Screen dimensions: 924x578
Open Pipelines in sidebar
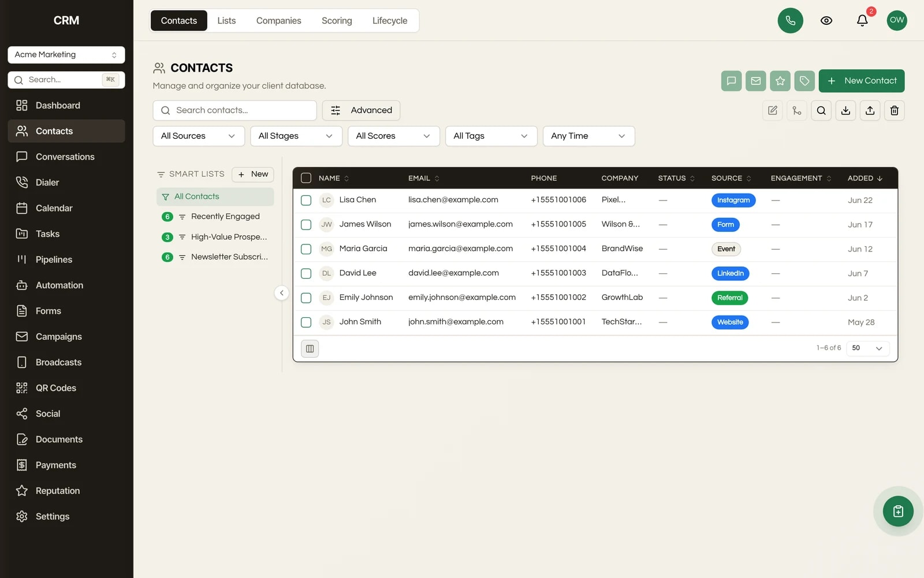(x=66, y=260)
